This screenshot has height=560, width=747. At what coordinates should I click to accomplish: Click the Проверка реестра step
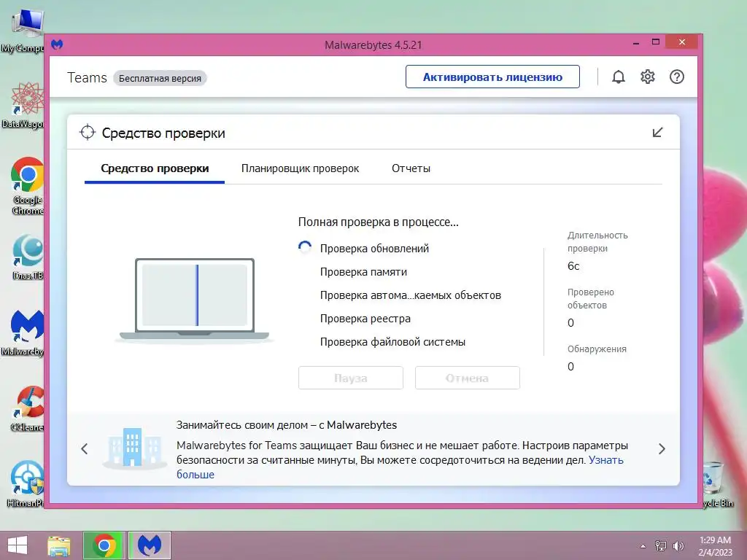tap(365, 319)
